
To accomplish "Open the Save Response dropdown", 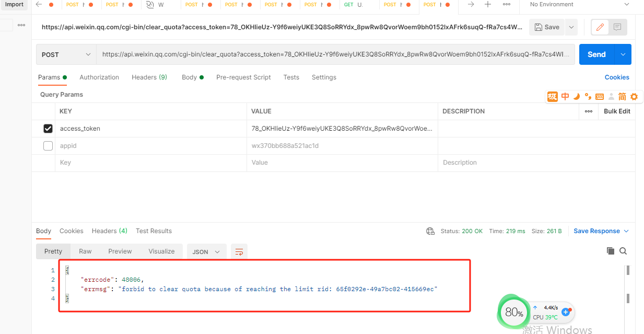I will (x=601, y=231).
